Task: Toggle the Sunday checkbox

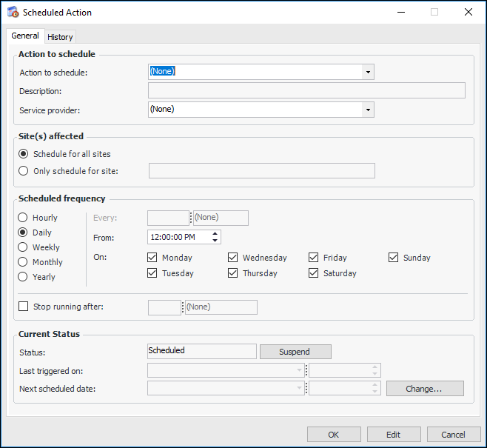Action: coord(394,258)
